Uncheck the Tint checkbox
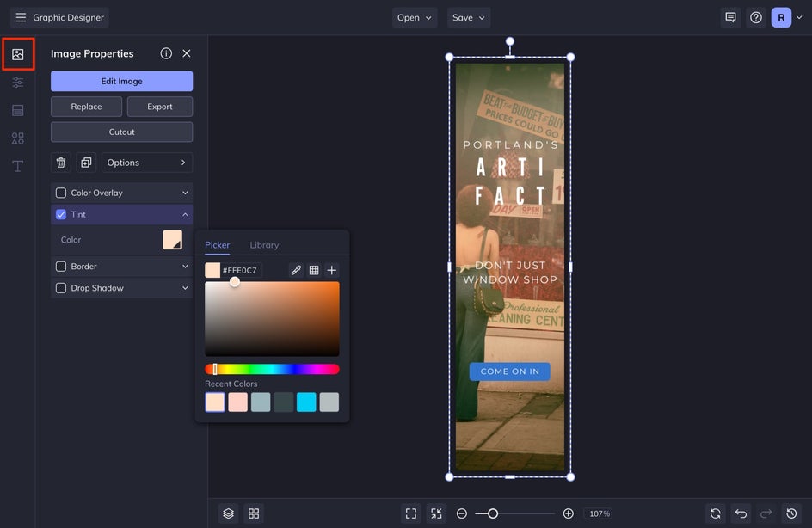The height and width of the screenshot is (528, 812). tap(61, 214)
